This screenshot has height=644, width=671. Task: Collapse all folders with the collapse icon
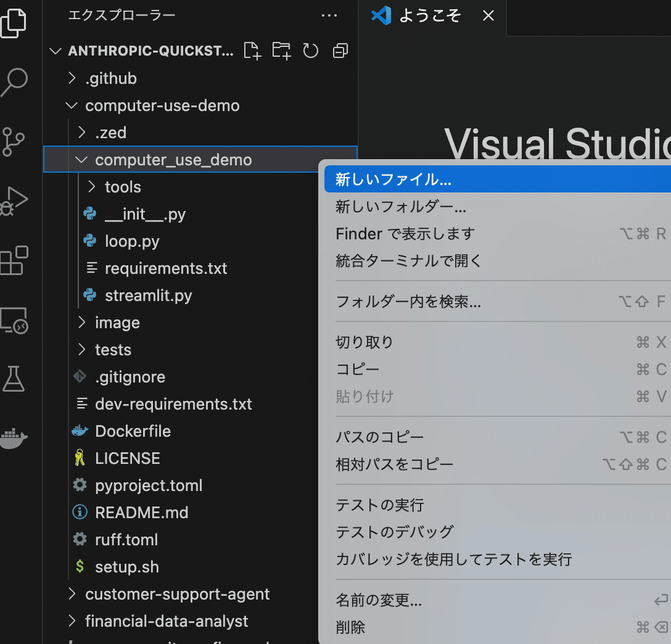point(340,51)
